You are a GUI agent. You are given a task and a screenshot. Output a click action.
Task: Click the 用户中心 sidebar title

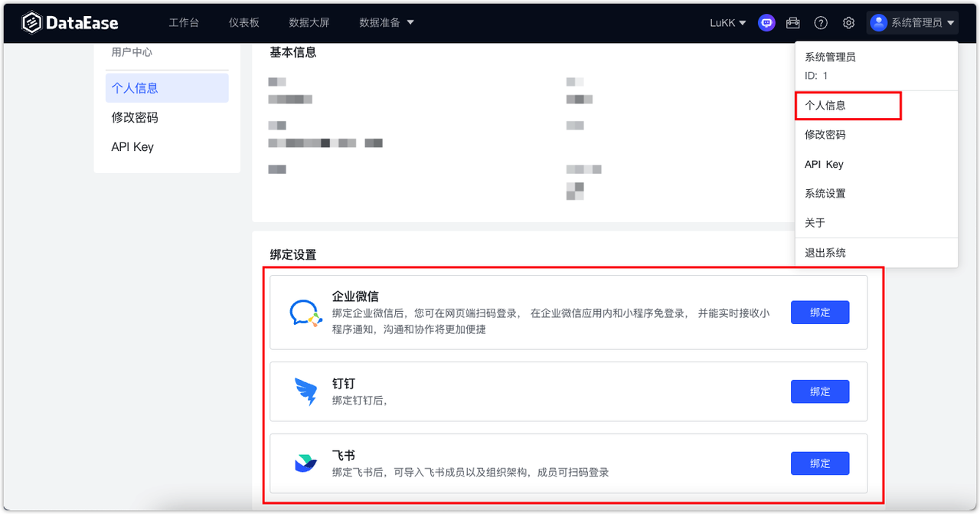132,52
